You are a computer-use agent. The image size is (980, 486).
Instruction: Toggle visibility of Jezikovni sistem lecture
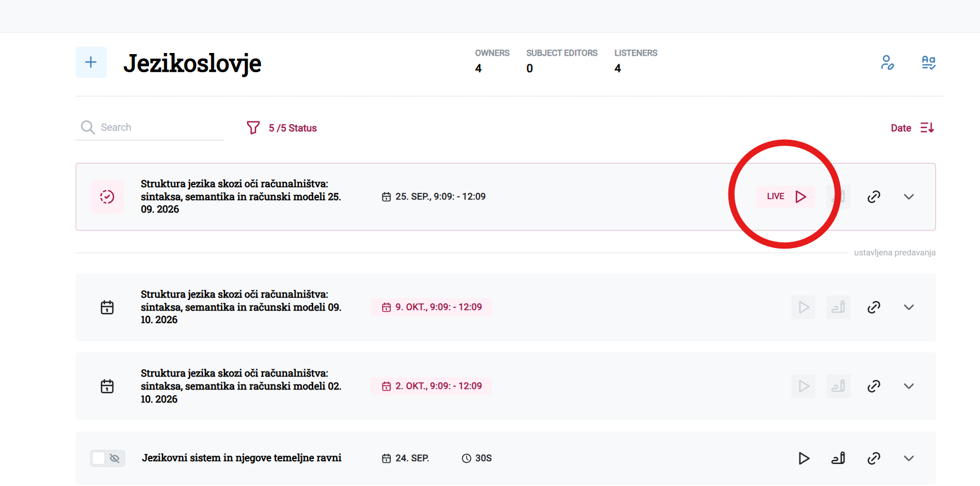point(108,458)
